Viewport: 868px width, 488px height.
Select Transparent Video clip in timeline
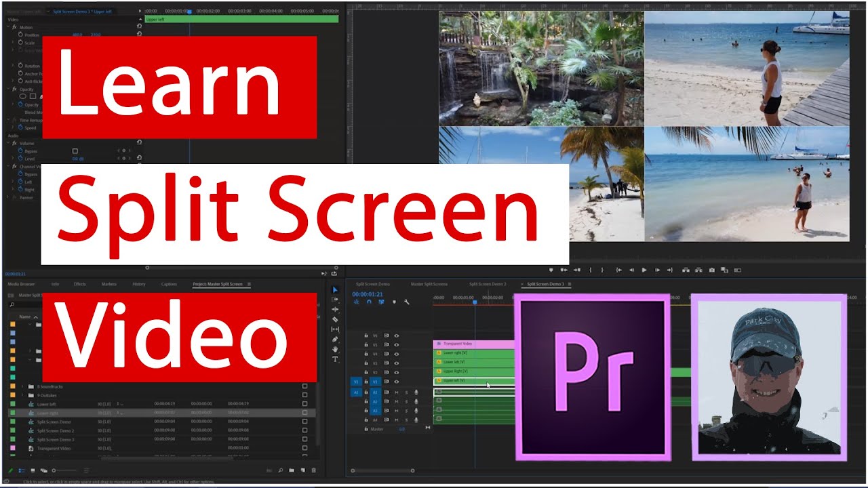pos(473,344)
